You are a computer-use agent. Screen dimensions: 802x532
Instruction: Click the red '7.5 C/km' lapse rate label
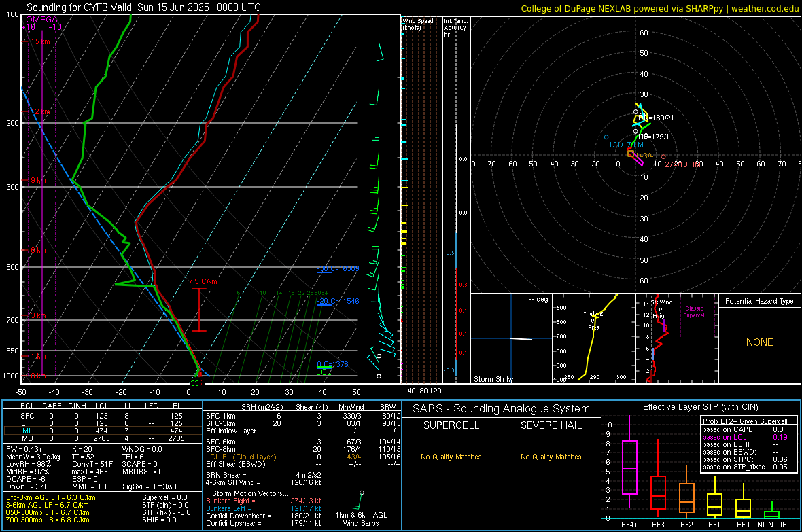tap(203, 282)
